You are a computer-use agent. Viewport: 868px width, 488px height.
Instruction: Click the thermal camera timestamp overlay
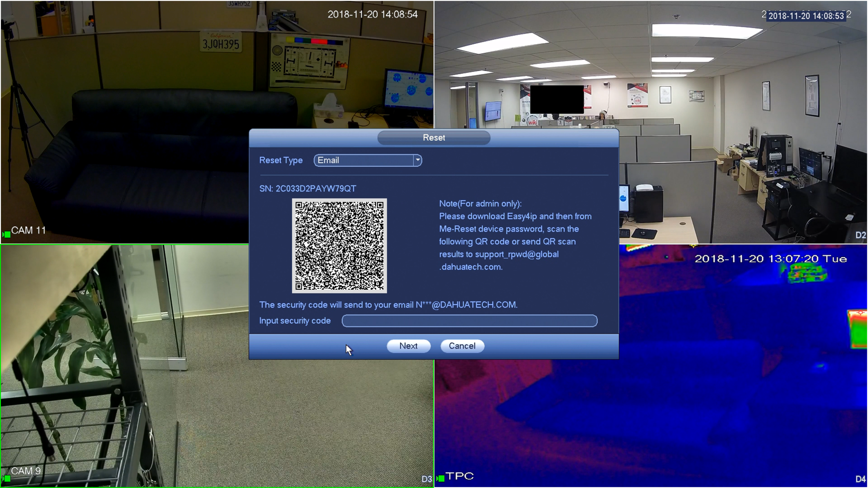(770, 259)
